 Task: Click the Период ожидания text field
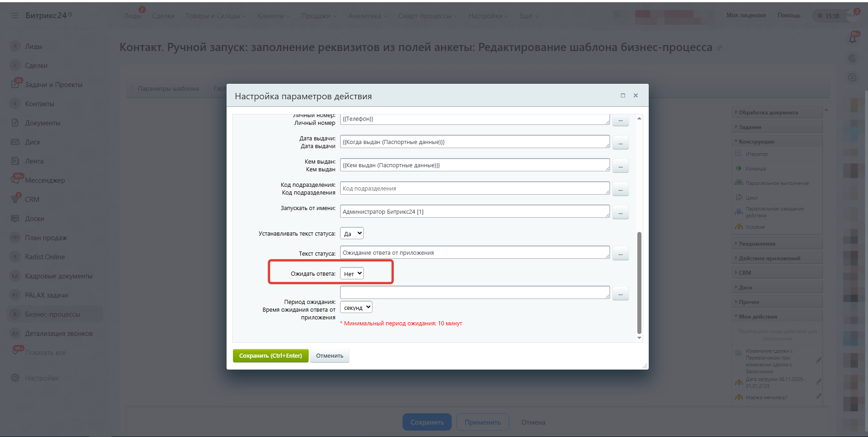tap(475, 293)
